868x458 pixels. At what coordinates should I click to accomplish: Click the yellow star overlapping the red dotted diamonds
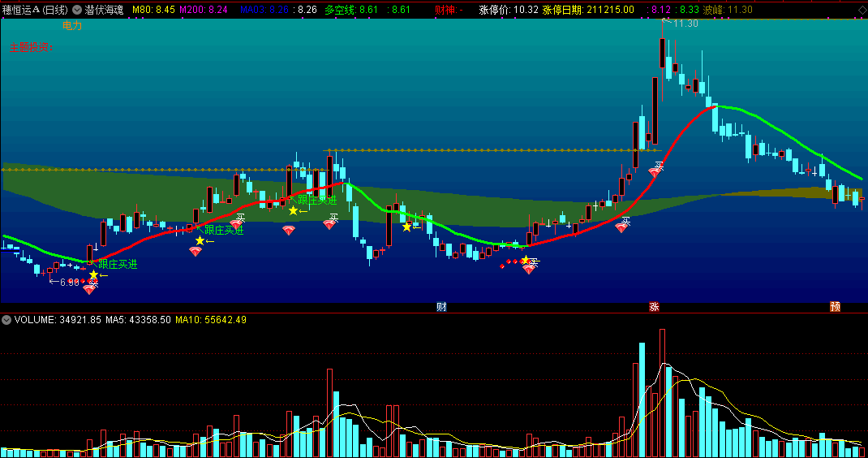[x=525, y=261]
